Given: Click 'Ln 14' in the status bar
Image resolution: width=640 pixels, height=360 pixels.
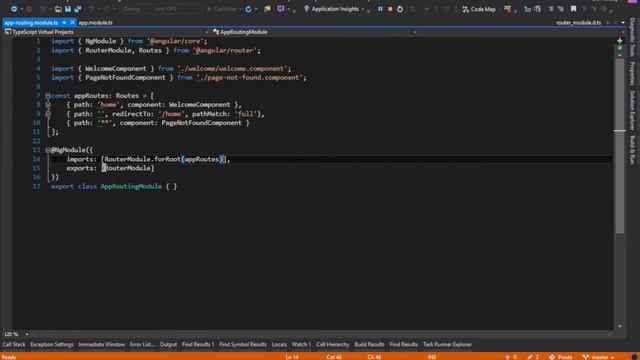Looking at the screenshot, I should tap(292, 357).
